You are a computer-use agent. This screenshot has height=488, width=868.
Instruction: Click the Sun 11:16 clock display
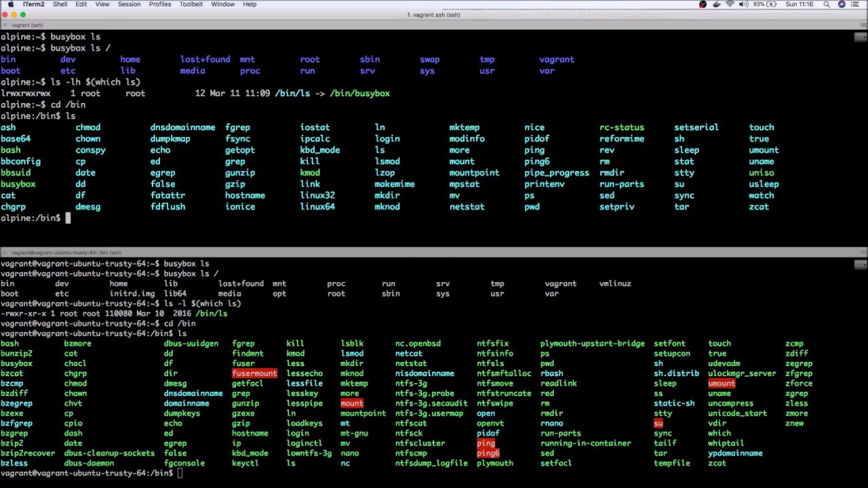pyautogui.click(x=799, y=4)
